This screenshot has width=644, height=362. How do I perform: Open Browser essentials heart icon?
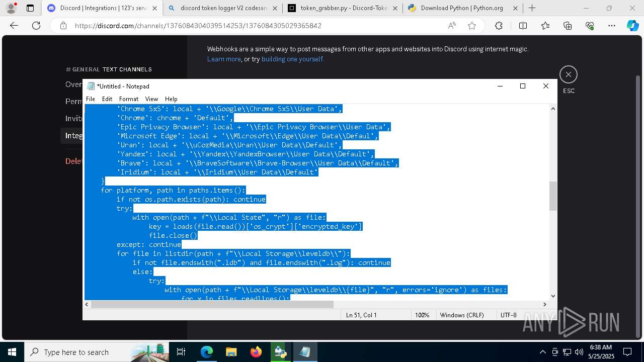(x=590, y=26)
